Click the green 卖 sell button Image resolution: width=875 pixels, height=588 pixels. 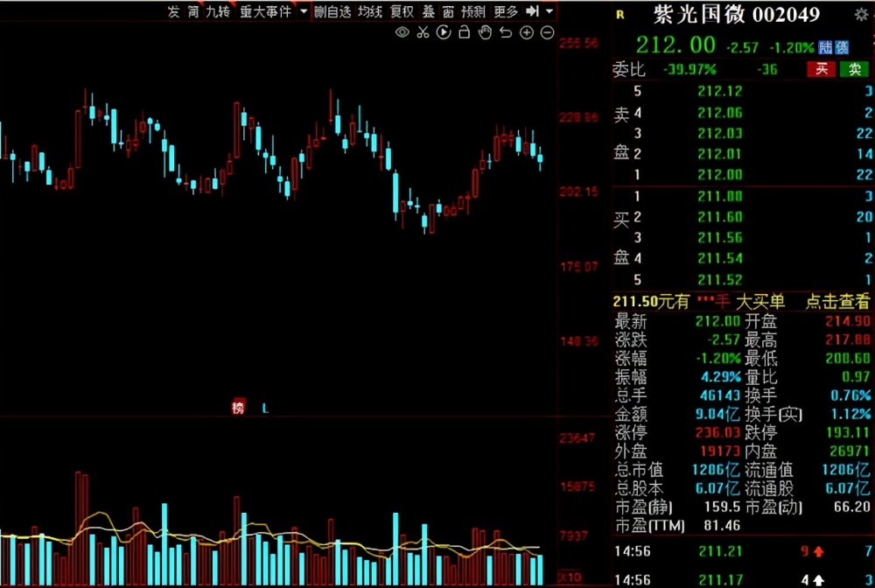(x=854, y=69)
